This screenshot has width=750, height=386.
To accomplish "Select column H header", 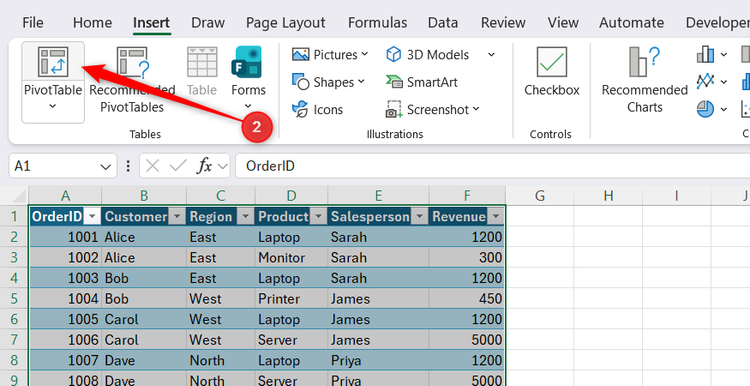I will 608,196.
